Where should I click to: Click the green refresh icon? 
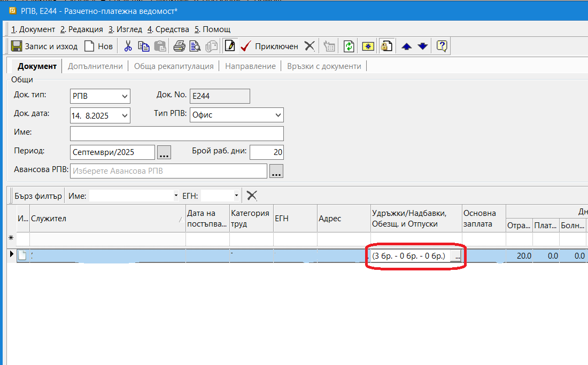349,46
